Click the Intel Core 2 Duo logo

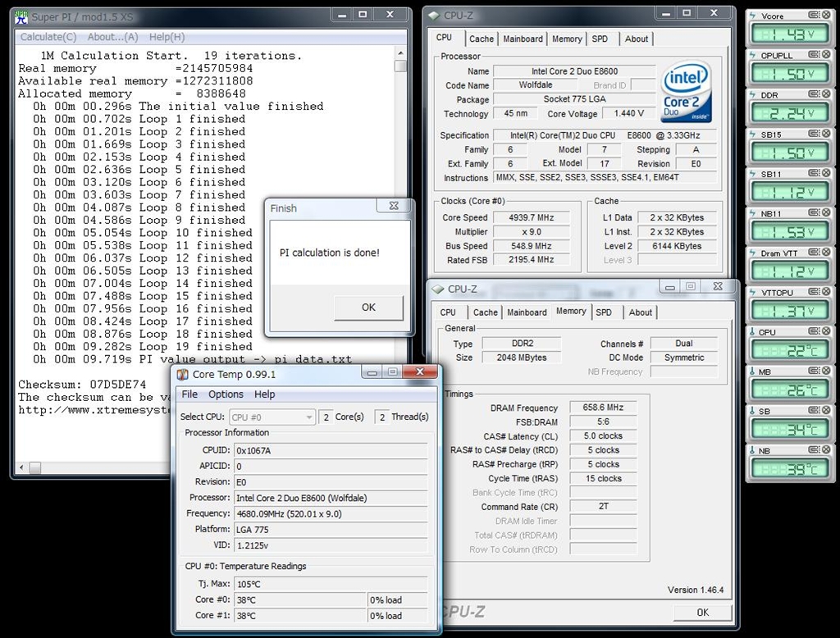(686, 90)
